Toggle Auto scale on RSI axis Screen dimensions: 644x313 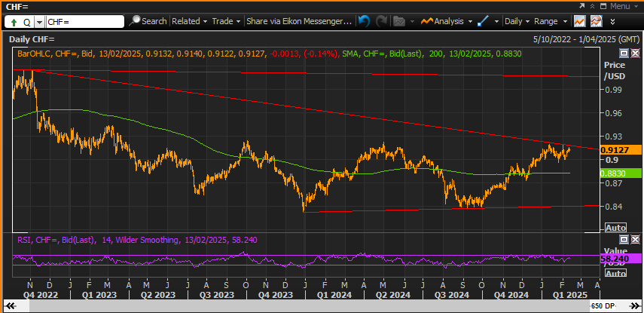[x=616, y=274]
